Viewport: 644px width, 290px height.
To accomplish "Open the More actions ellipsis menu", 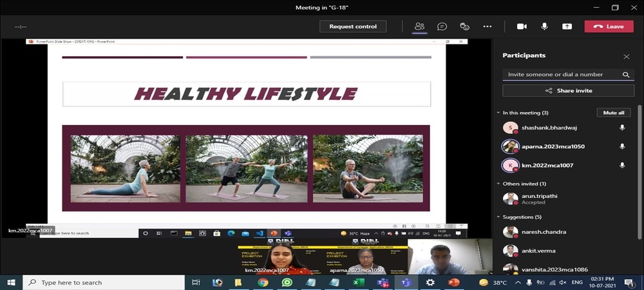I will coord(488,26).
